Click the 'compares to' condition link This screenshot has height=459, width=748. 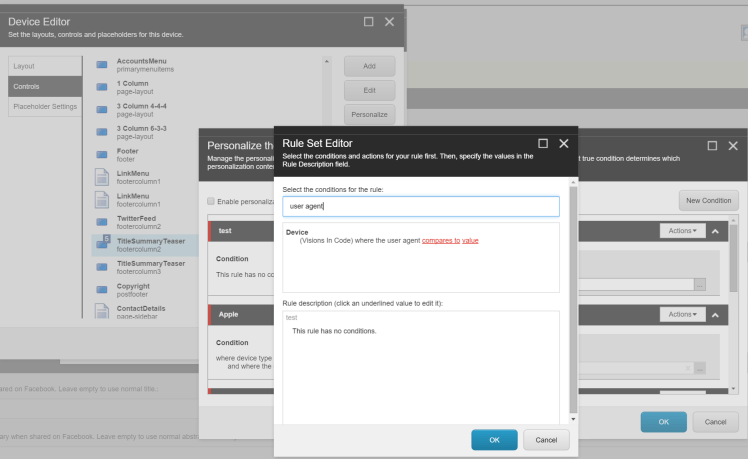tap(441, 240)
